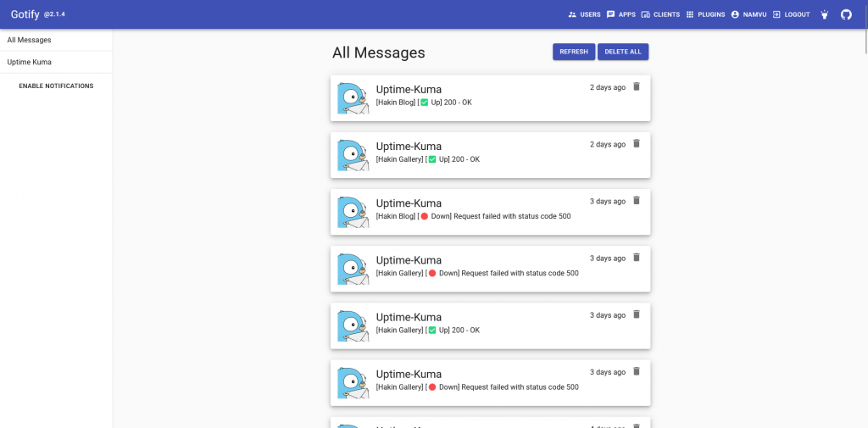This screenshot has height=428, width=868.
Task: Click the page vertical scrollbar
Action: [x=865, y=28]
